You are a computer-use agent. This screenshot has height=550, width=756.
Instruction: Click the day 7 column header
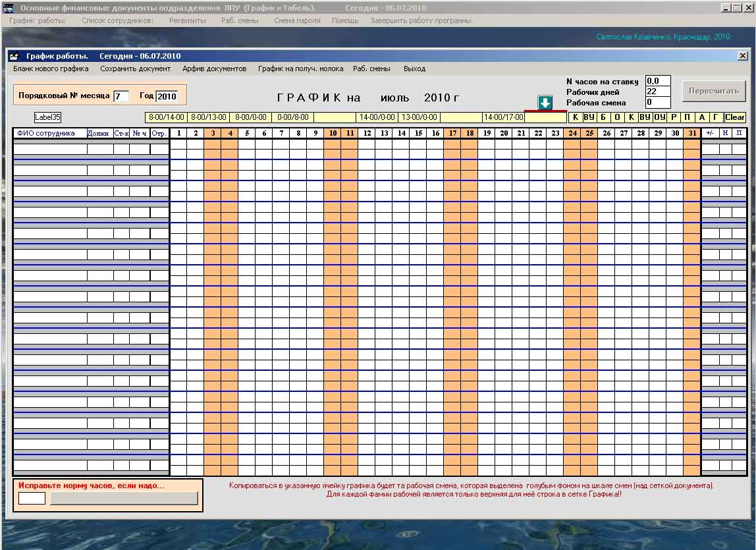[281, 133]
